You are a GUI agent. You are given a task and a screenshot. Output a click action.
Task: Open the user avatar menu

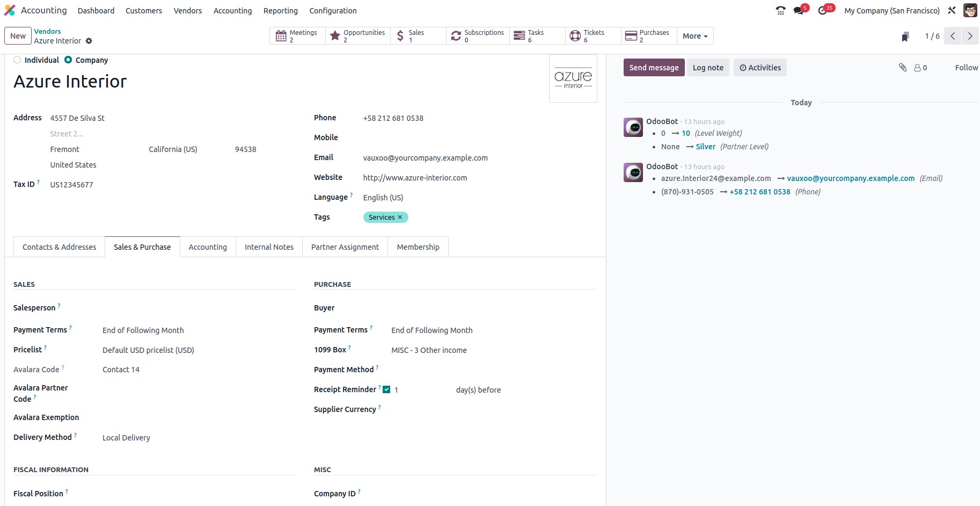click(970, 10)
